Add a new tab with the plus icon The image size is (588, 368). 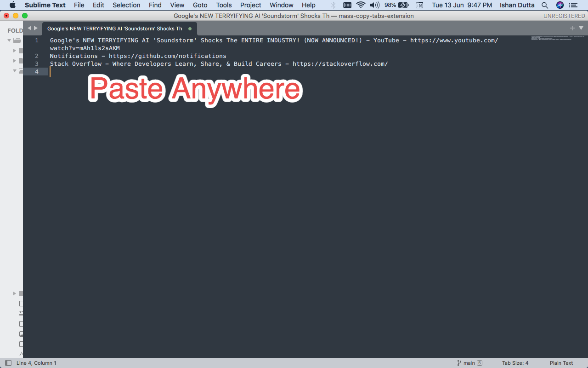point(572,28)
